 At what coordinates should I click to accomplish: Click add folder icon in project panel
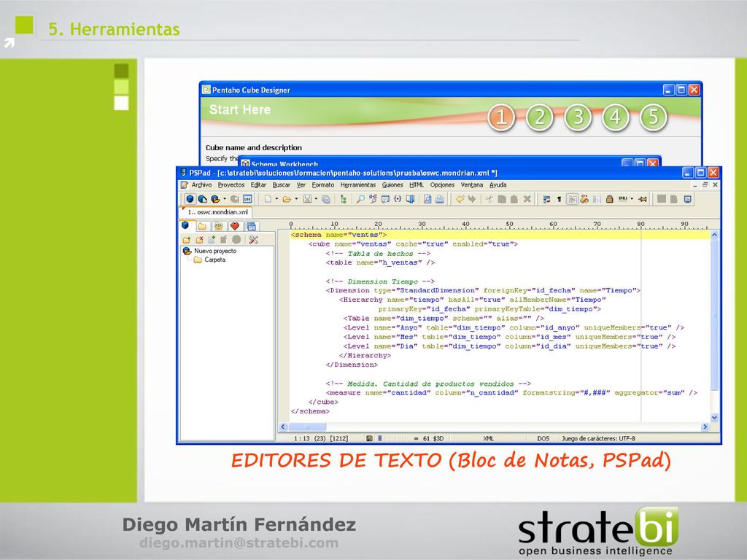coord(186,239)
